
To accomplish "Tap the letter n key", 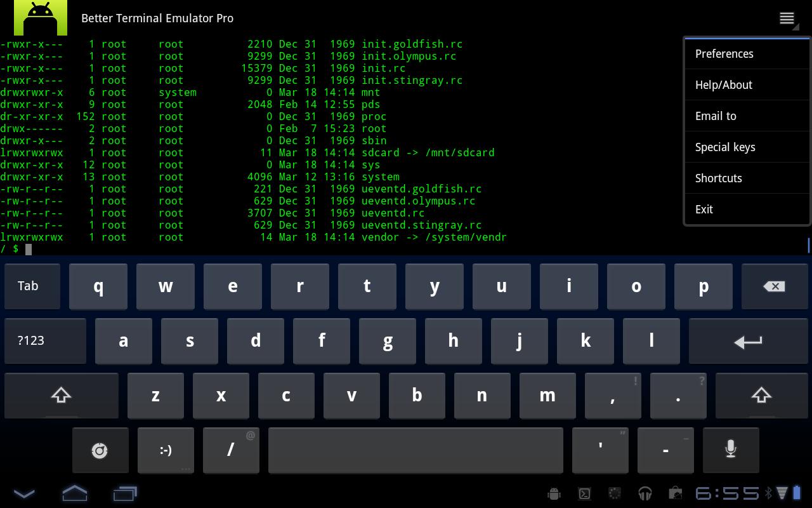I will [x=482, y=396].
